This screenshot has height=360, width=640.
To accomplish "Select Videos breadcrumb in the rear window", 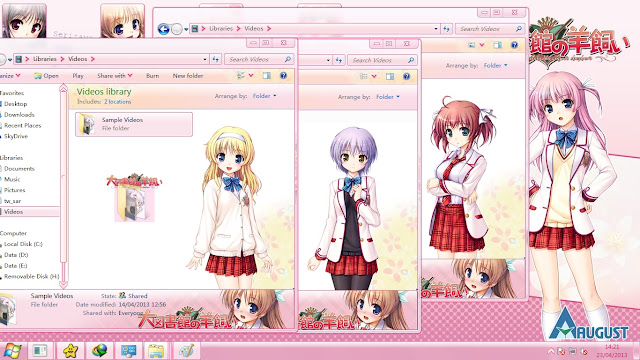I will 253,29.
